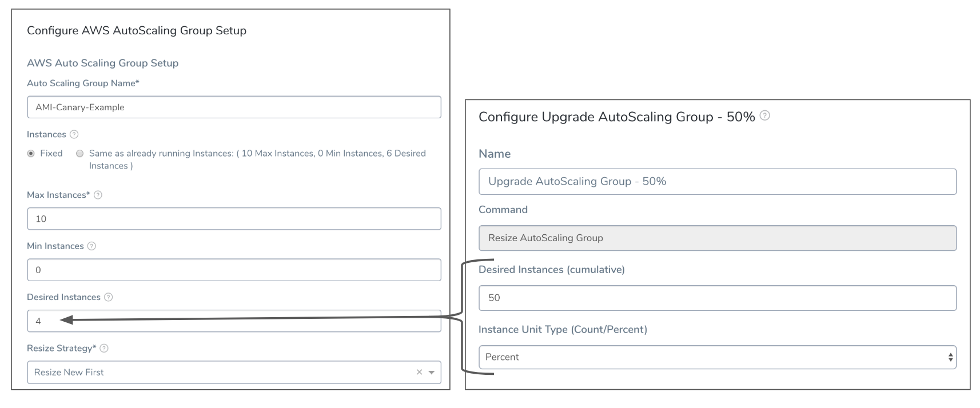Focus Desired Instances cumulative field showing 50

717,298
